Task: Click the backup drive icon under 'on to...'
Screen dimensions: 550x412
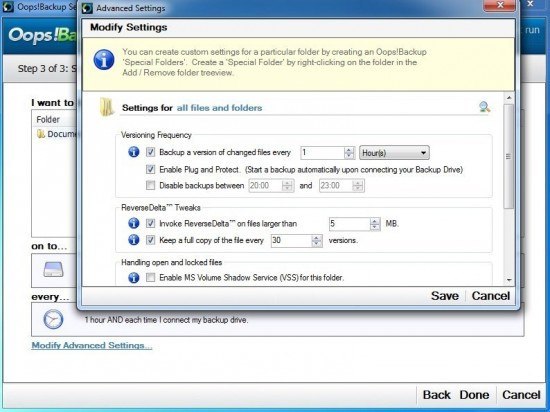Action: click(54, 269)
